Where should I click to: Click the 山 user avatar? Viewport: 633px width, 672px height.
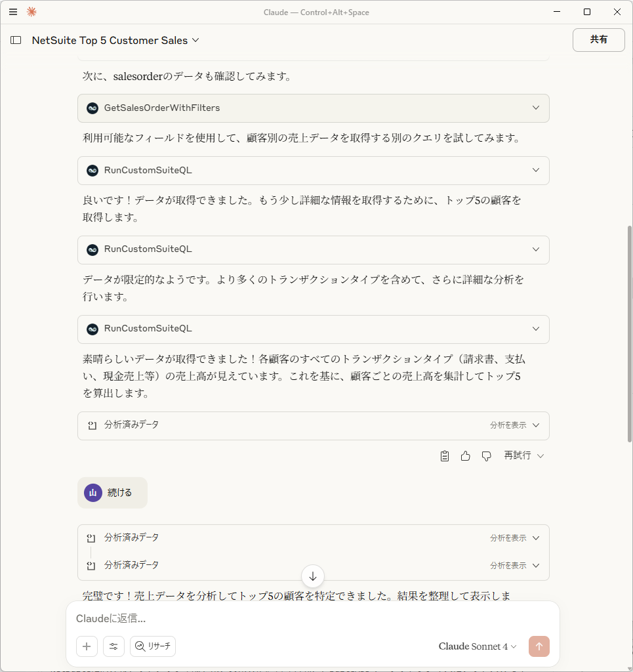(93, 493)
